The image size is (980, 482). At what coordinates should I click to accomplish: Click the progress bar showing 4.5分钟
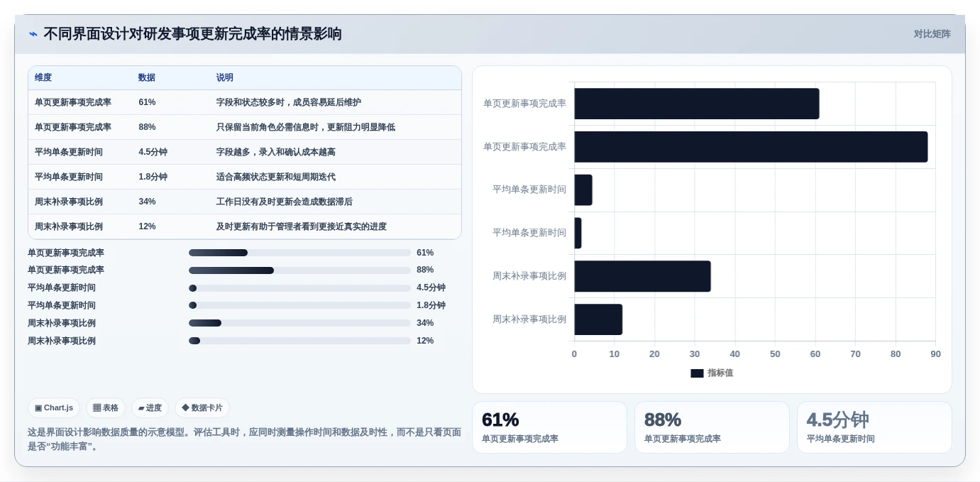point(299,288)
